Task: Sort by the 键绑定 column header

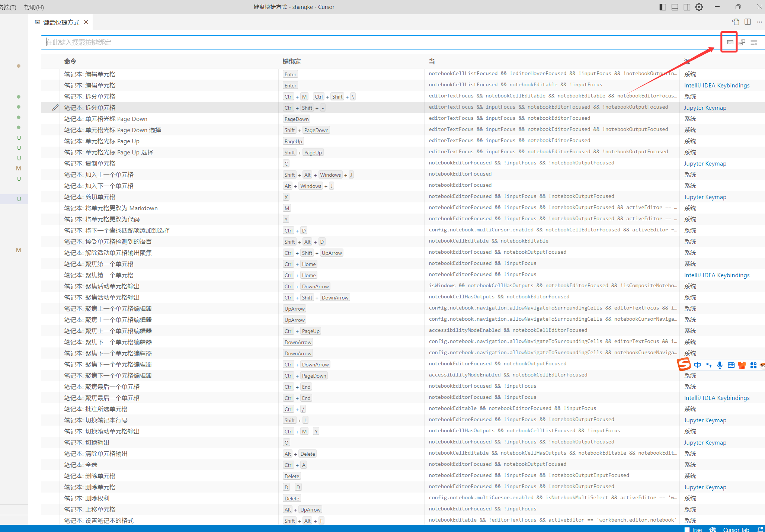Action: click(x=292, y=61)
